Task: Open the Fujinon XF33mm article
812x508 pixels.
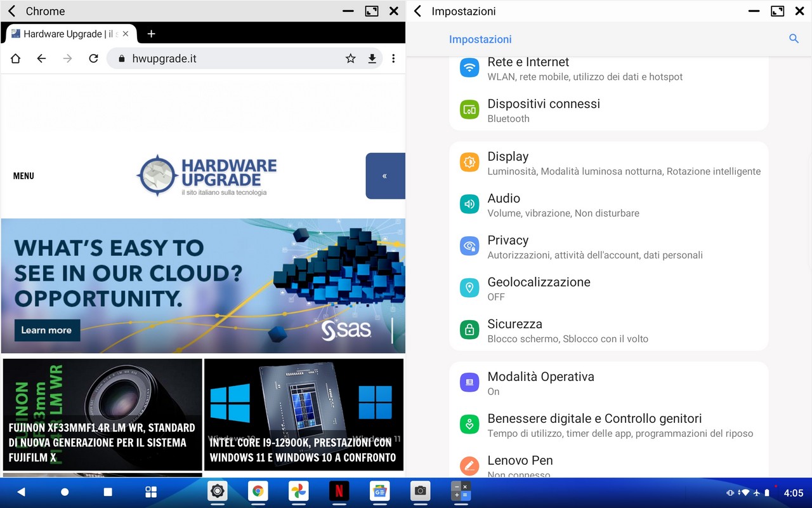Action: tap(102, 415)
